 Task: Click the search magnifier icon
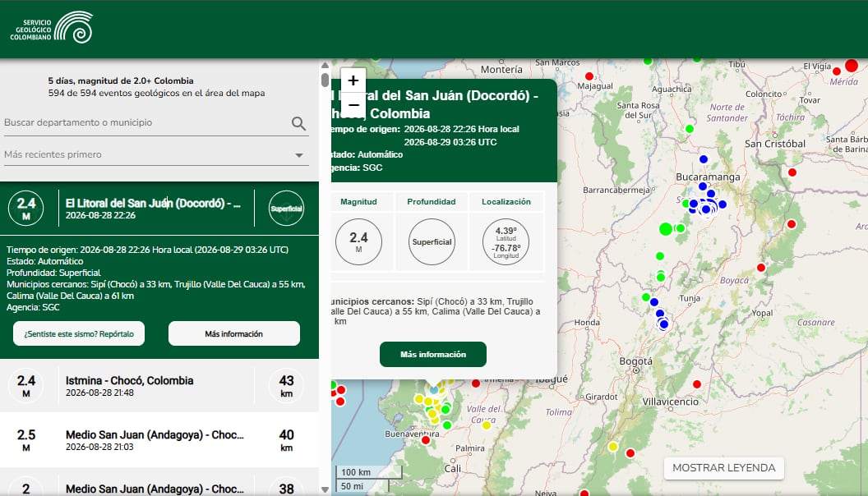[x=298, y=123]
